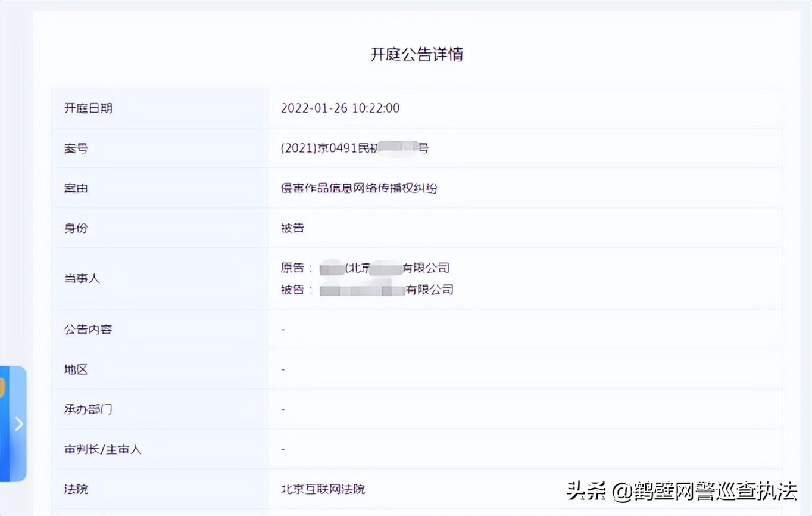This screenshot has width=812, height=516.
Task: Select the 案由 row label
Action: tap(75, 188)
